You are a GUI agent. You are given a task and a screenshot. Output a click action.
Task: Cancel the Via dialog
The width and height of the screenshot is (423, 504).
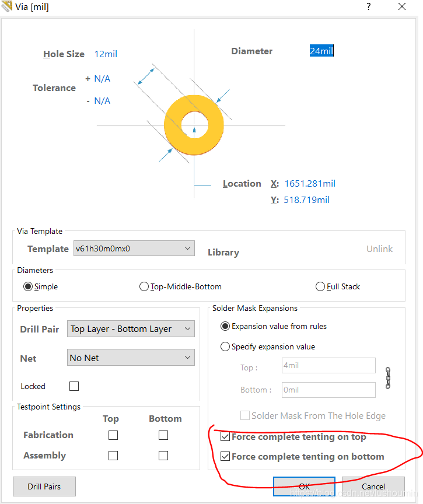373,487
